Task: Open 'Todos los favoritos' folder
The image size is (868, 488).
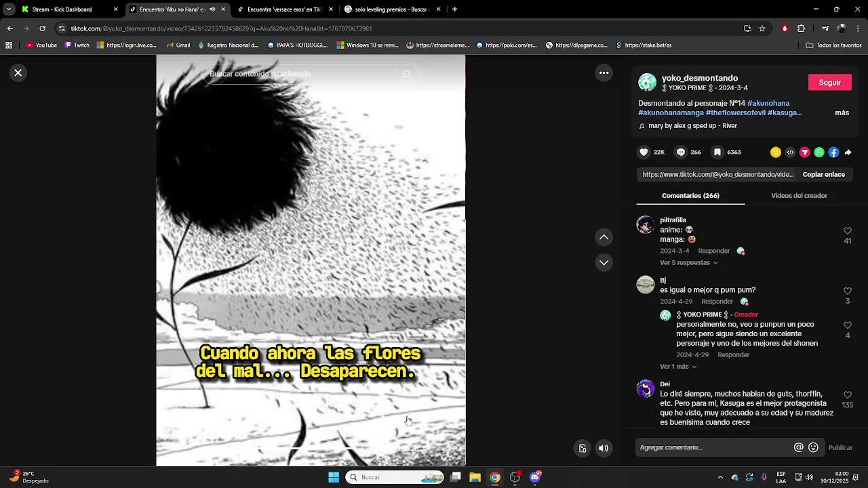Action: click(x=833, y=45)
